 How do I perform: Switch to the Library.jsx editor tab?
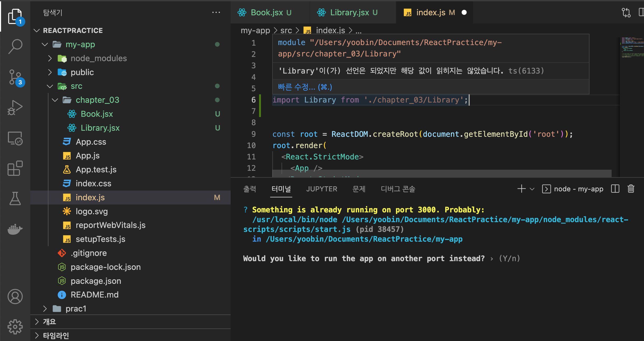pyautogui.click(x=353, y=12)
